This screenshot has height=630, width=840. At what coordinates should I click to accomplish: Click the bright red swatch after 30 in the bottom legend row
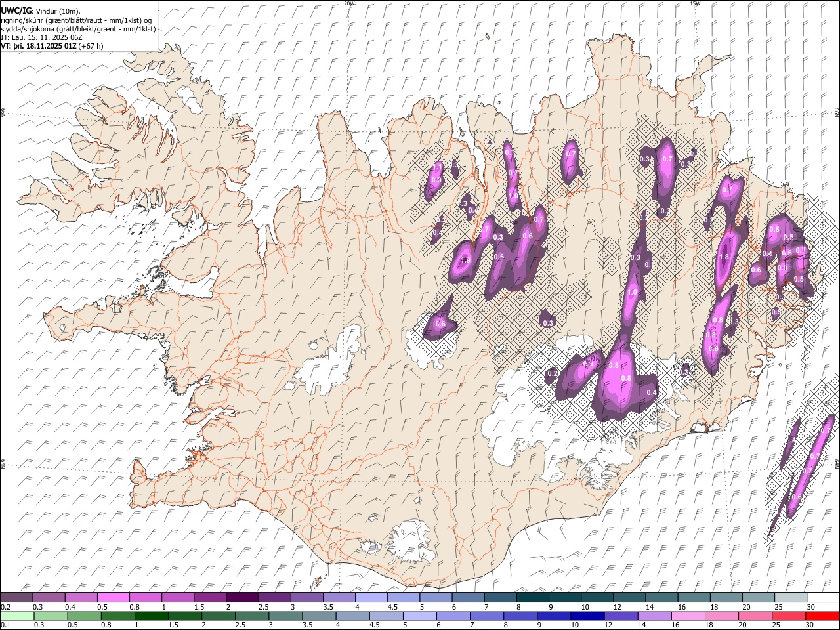coord(823,616)
